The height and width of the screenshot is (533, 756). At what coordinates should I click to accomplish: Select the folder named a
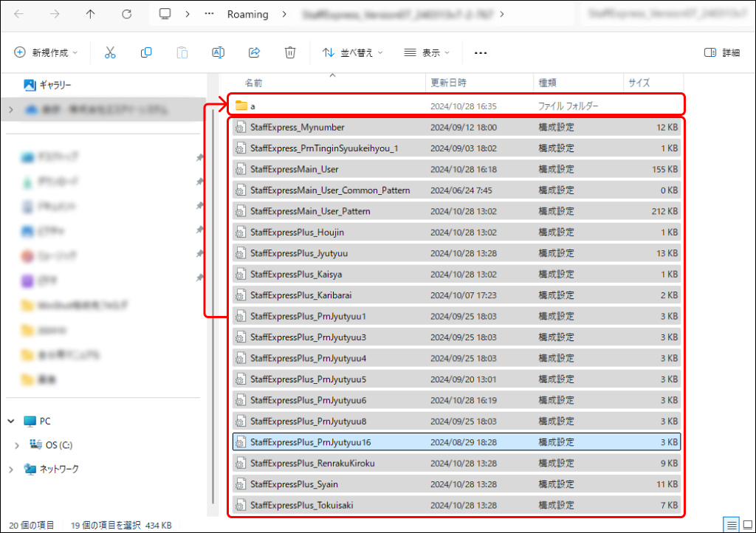click(x=456, y=106)
